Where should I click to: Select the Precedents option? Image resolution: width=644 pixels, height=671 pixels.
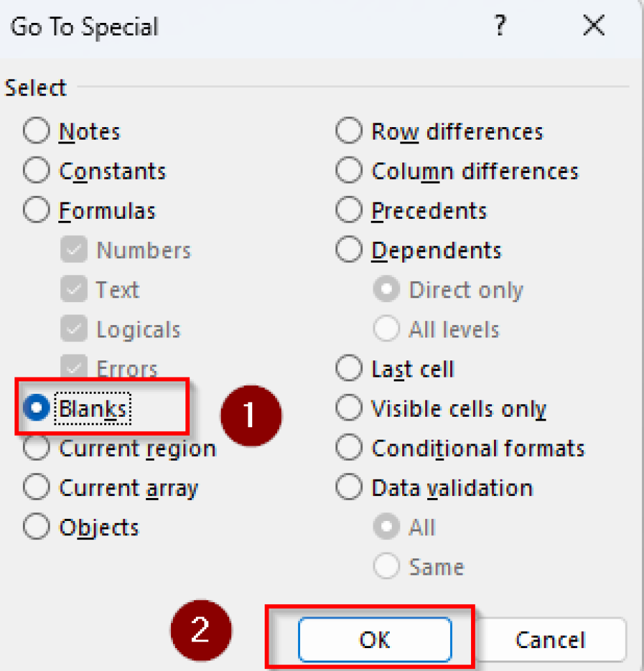(x=349, y=210)
